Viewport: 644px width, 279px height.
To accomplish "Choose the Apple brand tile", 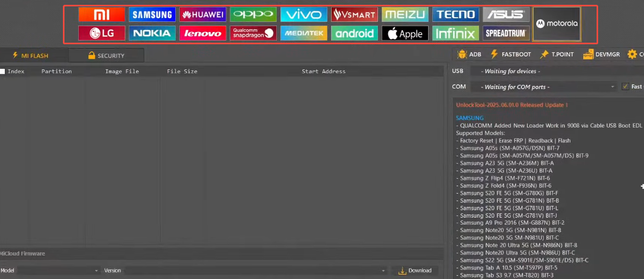I will point(405,33).
